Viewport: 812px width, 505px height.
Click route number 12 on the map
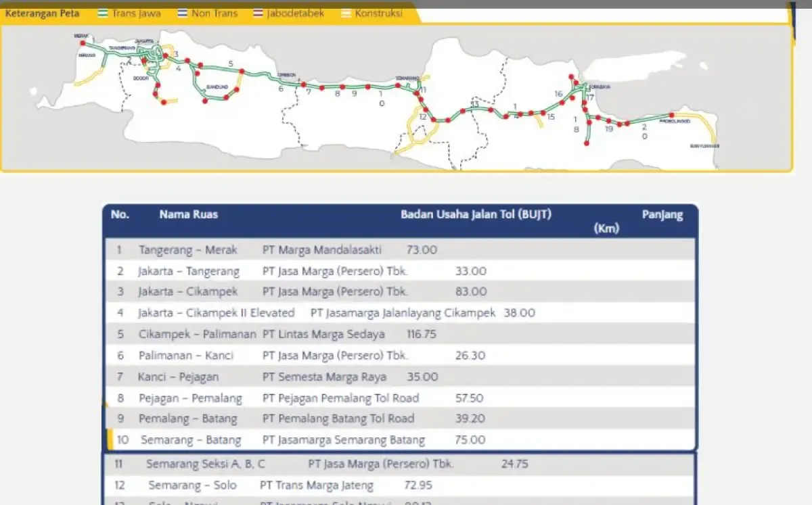pyautogui.click(x=423, y=117)
